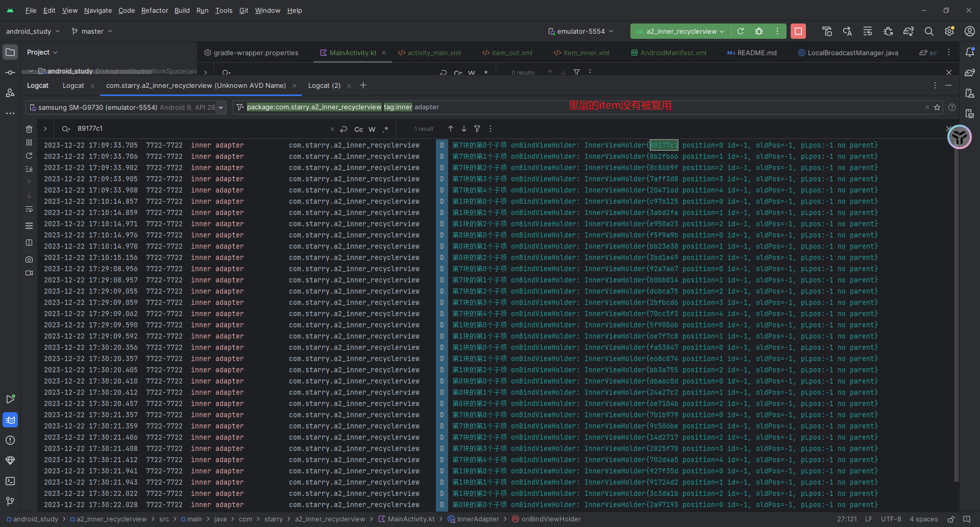This screenshot has width=980, height=527.
Task: Toggle soft-wrap in logcat
Action: [x=29, y=209]
